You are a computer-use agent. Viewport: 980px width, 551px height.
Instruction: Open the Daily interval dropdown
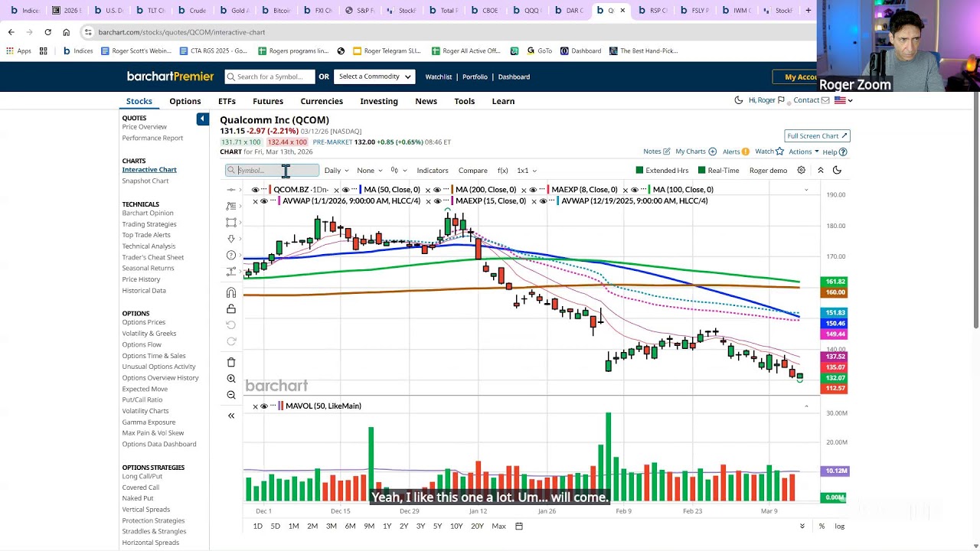click(336, 170)
